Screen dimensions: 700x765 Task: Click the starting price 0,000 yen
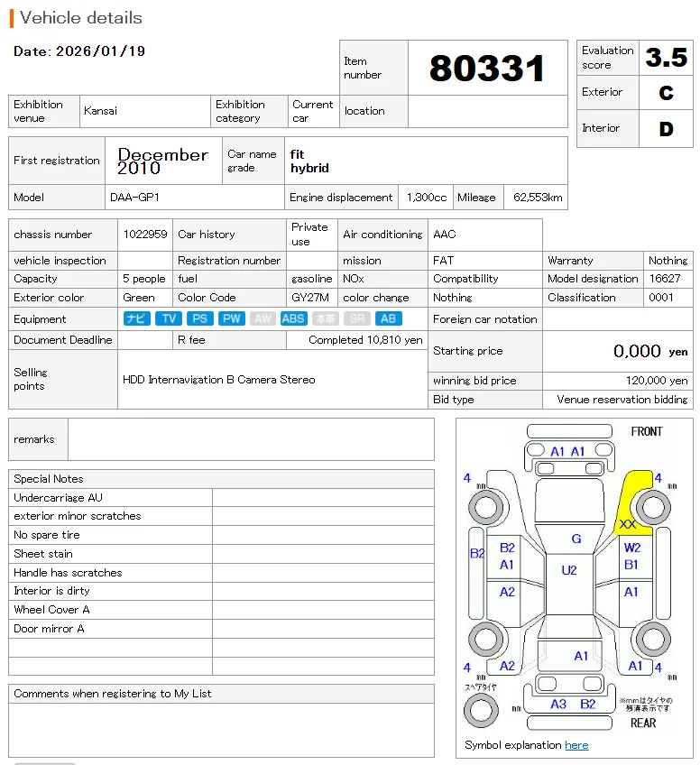(650, 351)
